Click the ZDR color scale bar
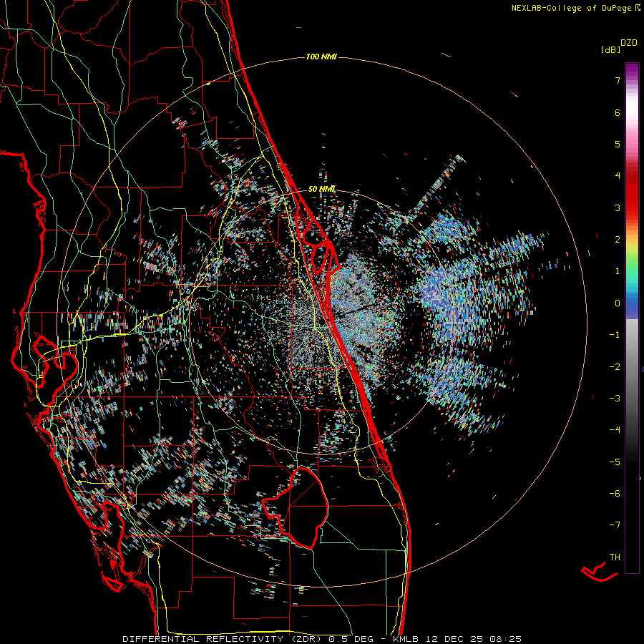This screenshot has height=644, width=644. pyautogui.click(x=632, y=318)
